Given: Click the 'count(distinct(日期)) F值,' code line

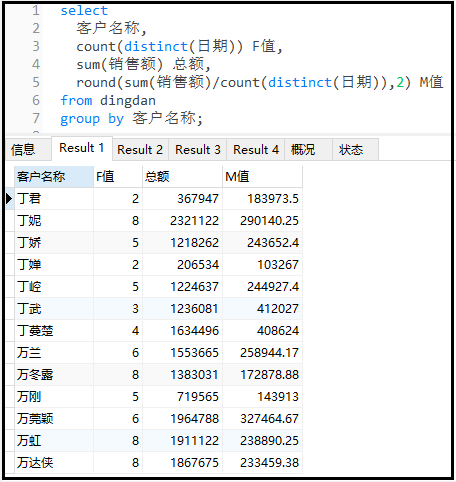Looking at the screenshot, I should (179, 46).
